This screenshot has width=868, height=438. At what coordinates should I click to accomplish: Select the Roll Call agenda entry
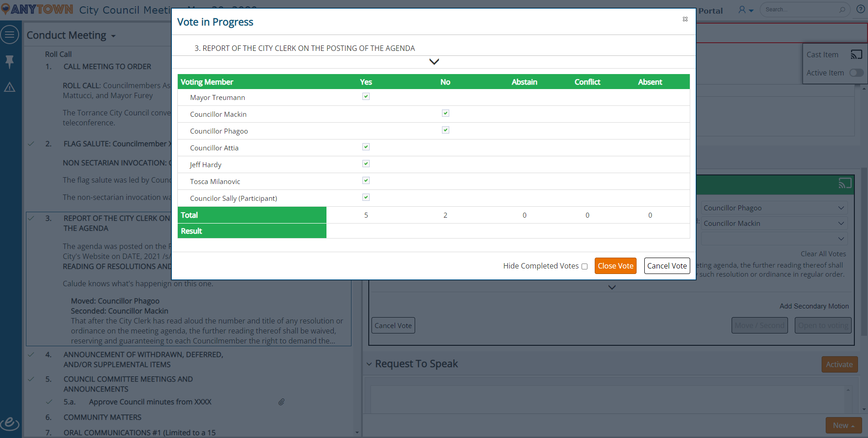pos(58,54)
